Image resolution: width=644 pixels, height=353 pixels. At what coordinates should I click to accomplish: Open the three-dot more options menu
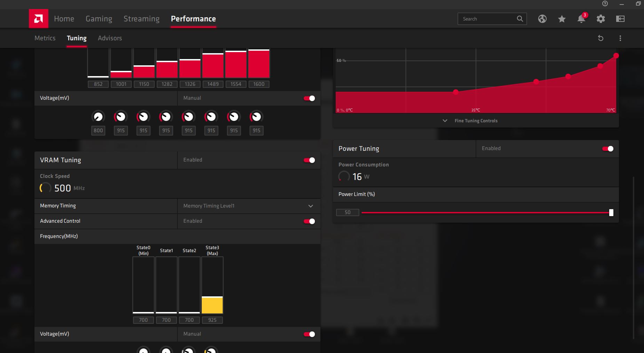click(620, 38)
